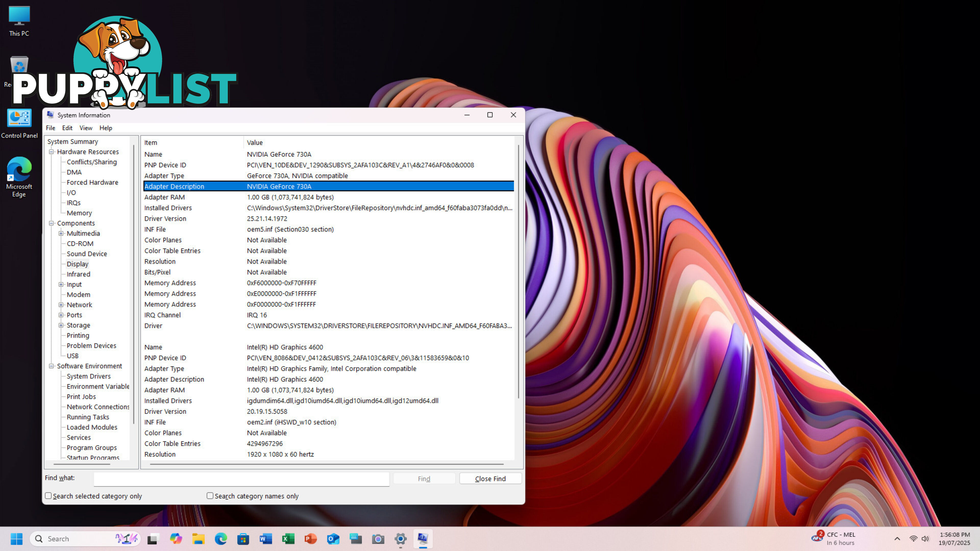Open Control Panel desktop icon
Viewport: 980px width, 551px height.
point(19,124)
